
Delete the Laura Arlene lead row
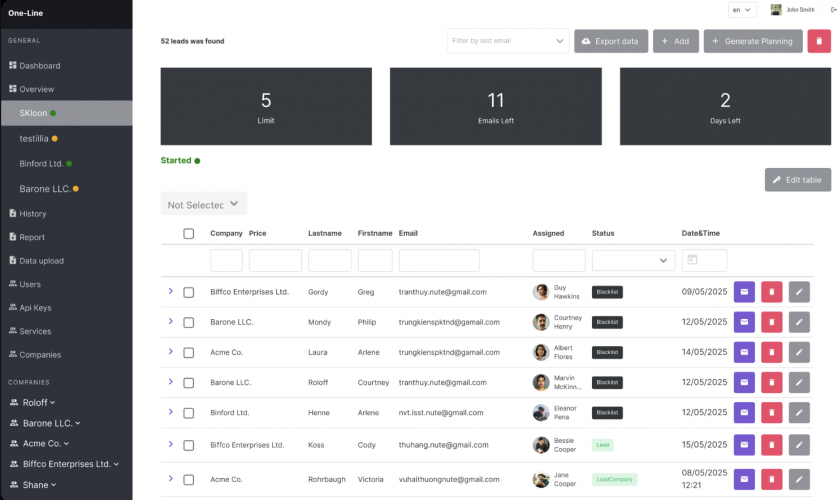[x=772, y=353]
